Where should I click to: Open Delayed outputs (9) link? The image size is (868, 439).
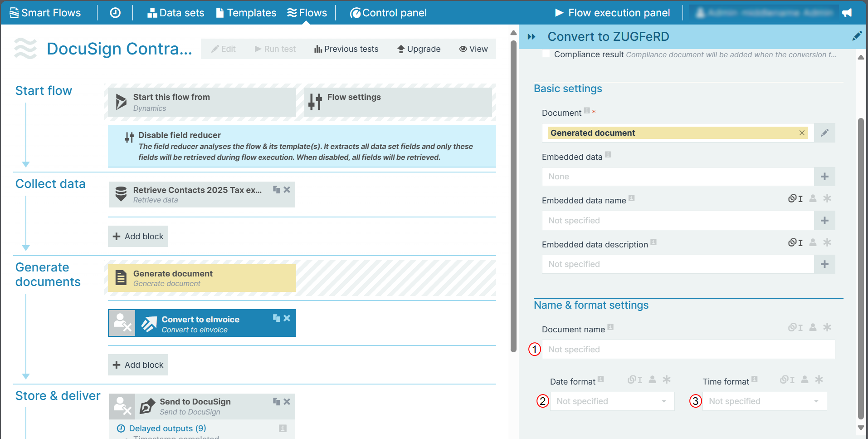click(x=167, y=429)
